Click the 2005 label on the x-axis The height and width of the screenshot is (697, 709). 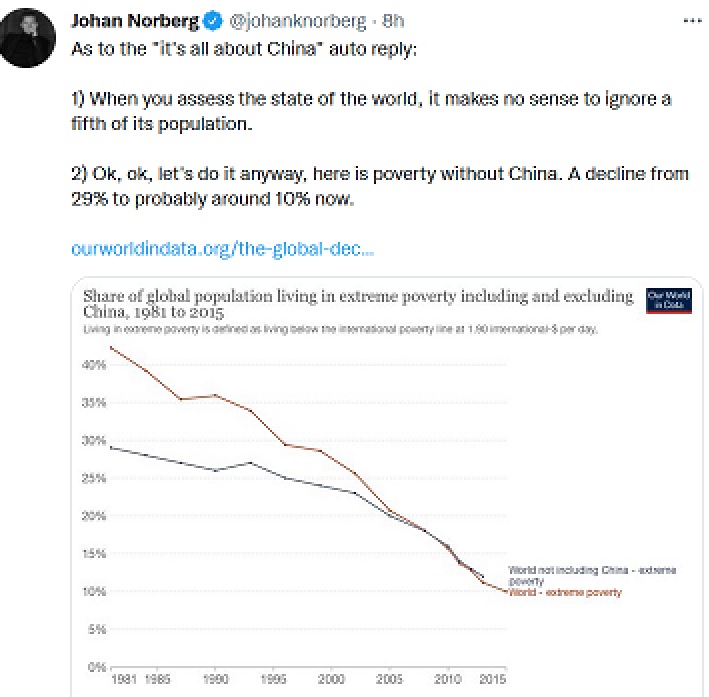pyautogui.click(x=389, y=679)
